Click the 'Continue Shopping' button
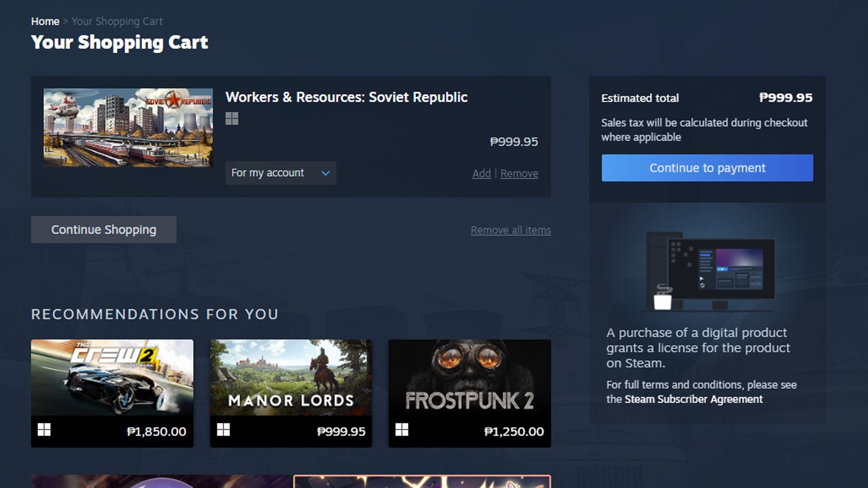 pos(103,229)
